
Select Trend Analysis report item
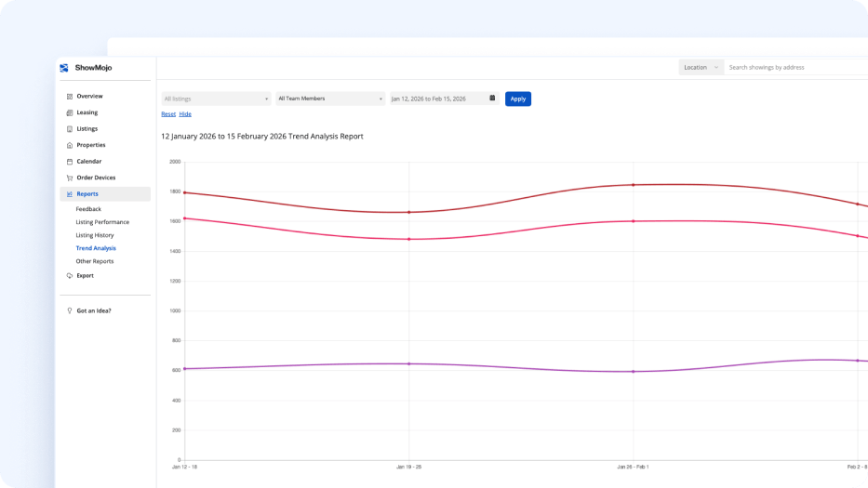pyautogui.click(x=96, y=248)
